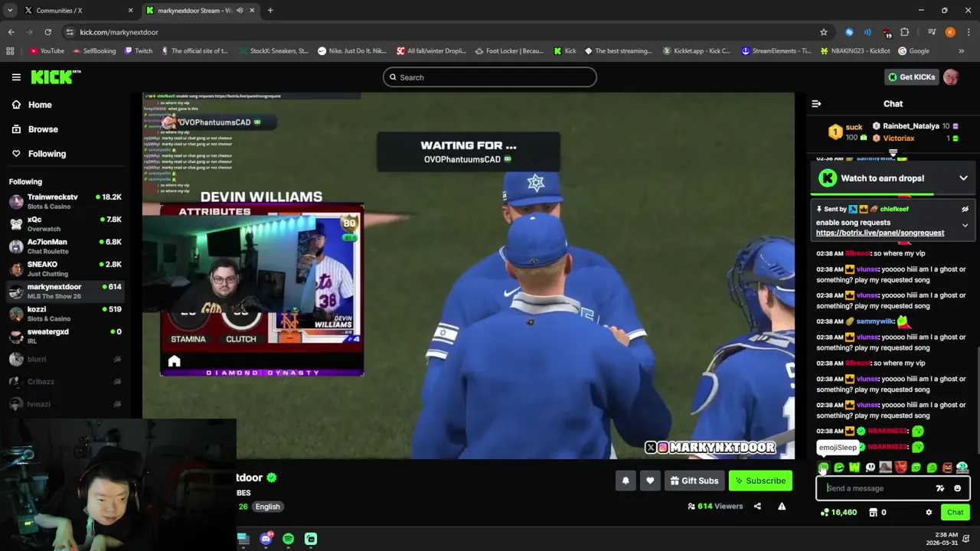This screenshot has height=551, width=980.
Task: Collapse chat with the arrow icon beside Chat
Action: click(x=816, y=104)
